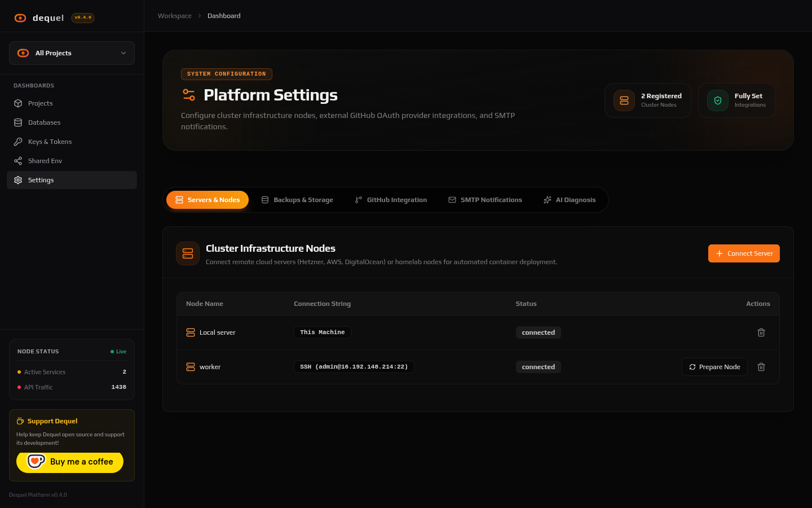Delete the Local server node
The width and height of the screenshot is (812, 508).
coord(761,332)
